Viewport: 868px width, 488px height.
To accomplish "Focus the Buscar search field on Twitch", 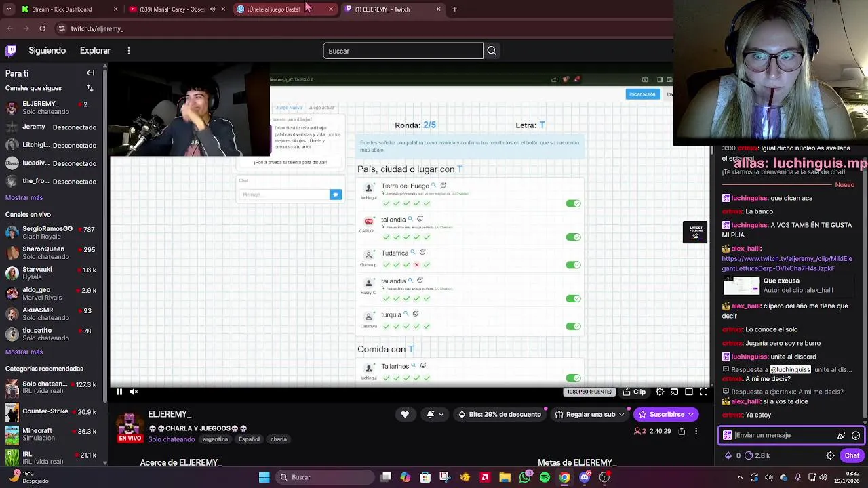I will [403, 51].
